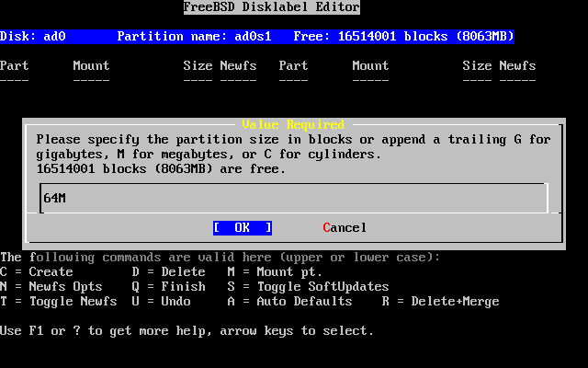Screen dimensions: 588x368
Task: Select the 'A = Auto Defaults' command text
Action: click(290, 301)
